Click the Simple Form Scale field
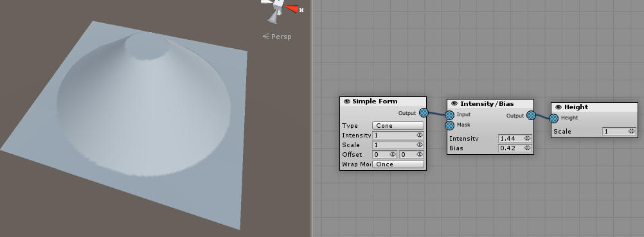The height and width of the screenshot is (237, 644). point(398,145)
